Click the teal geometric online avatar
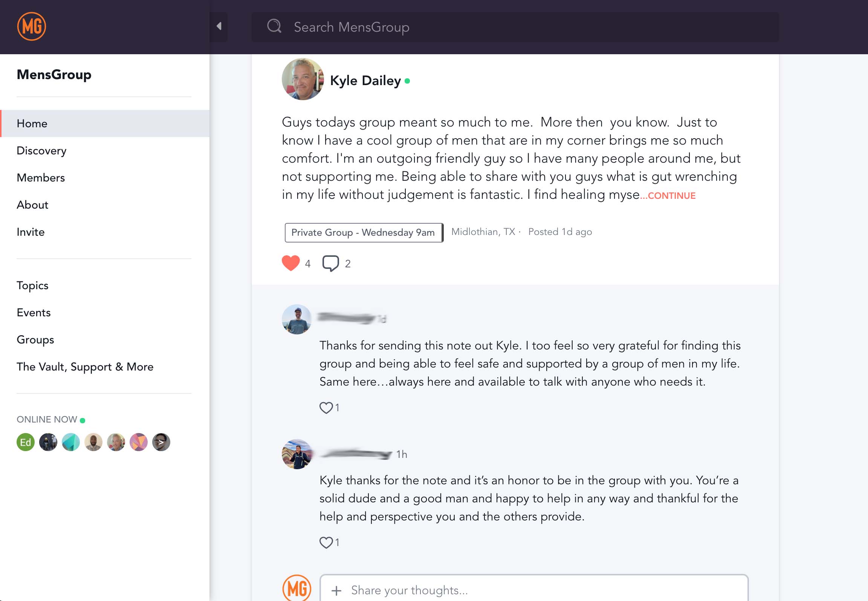 click(x=71, y=442)
